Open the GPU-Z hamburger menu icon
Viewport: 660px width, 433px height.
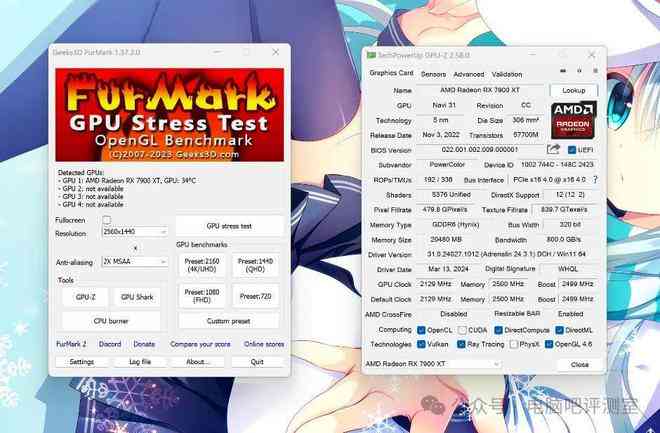pyautogui.click(x=595, y=71)
